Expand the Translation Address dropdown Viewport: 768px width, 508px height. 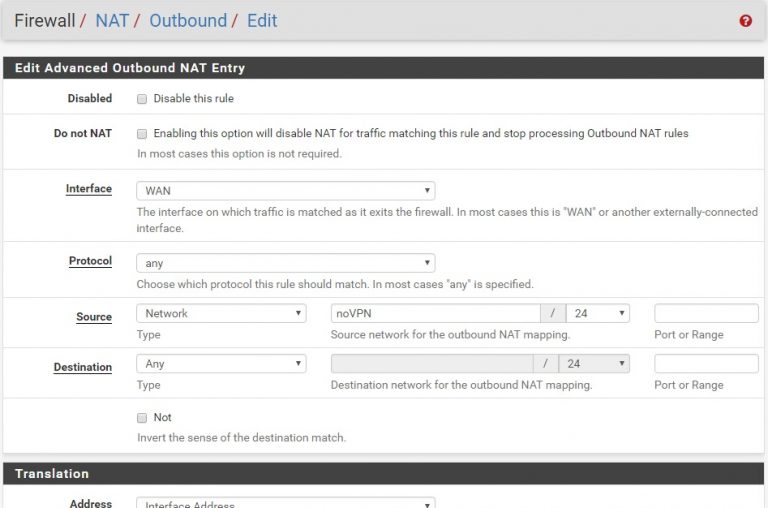pyautogui.click(x=285, y=503)
